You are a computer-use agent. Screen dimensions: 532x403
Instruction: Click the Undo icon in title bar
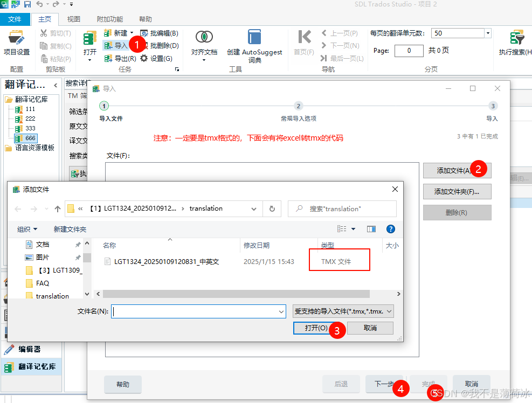pos(40,4)
